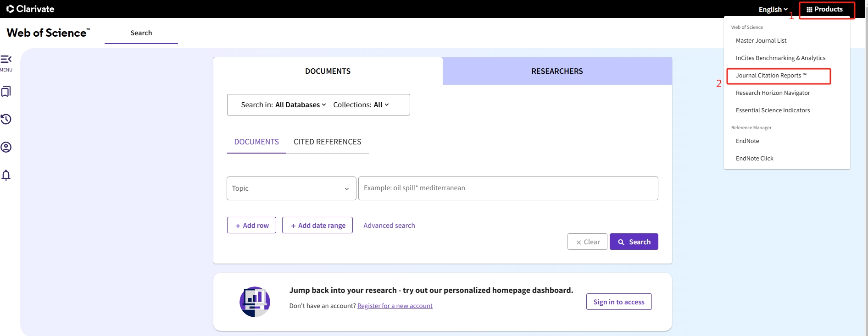The width and height of the screenshot is (868, 336).
Task: Click the Add date range button
Action: (317, 225)
